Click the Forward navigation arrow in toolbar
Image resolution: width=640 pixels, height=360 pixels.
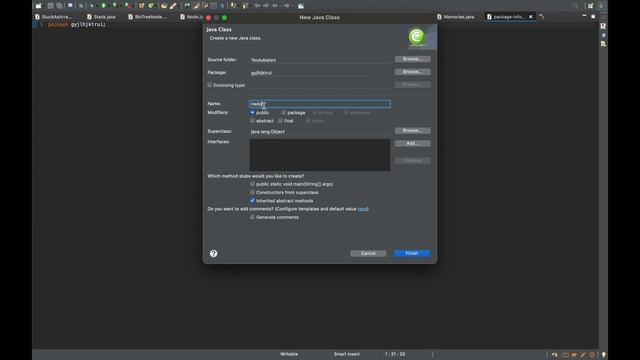287,6
